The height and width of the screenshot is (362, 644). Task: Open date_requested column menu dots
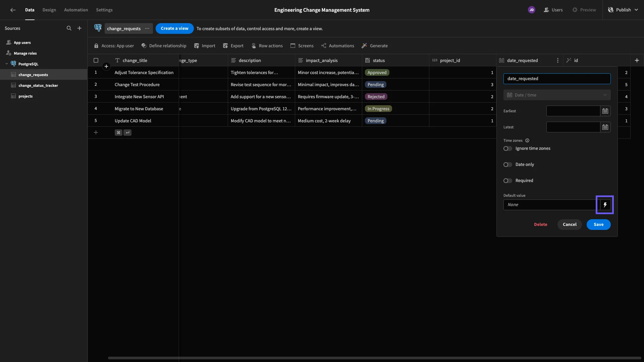[558, 60]
